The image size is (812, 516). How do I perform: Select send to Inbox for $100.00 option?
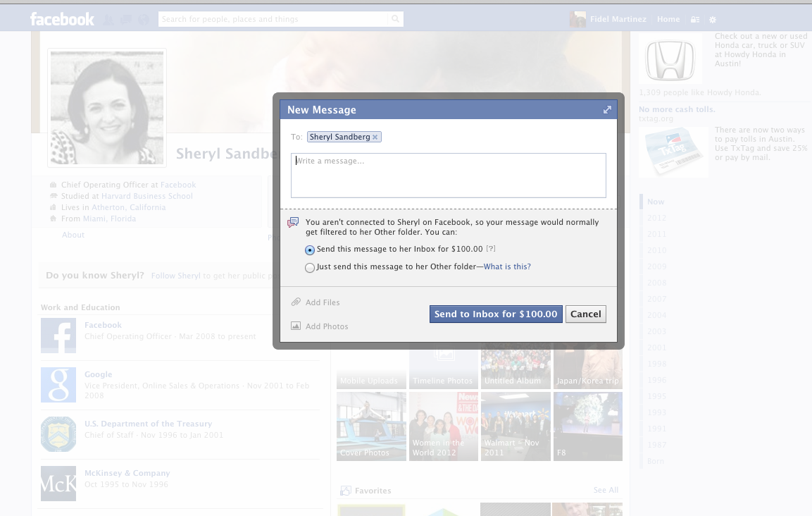310,250
